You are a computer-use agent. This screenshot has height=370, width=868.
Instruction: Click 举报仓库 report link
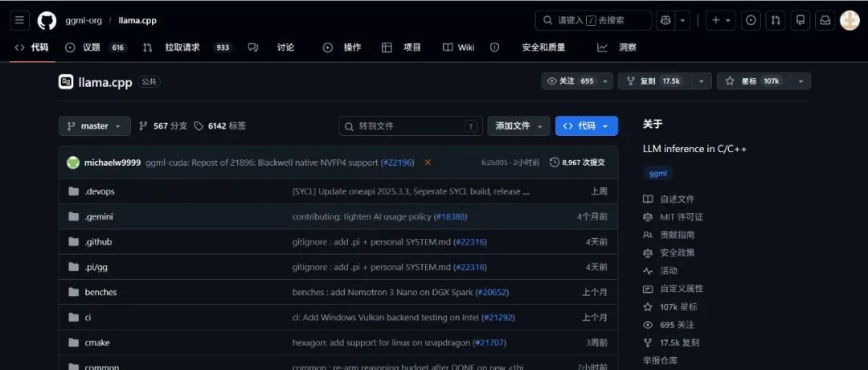pos(660,360)
